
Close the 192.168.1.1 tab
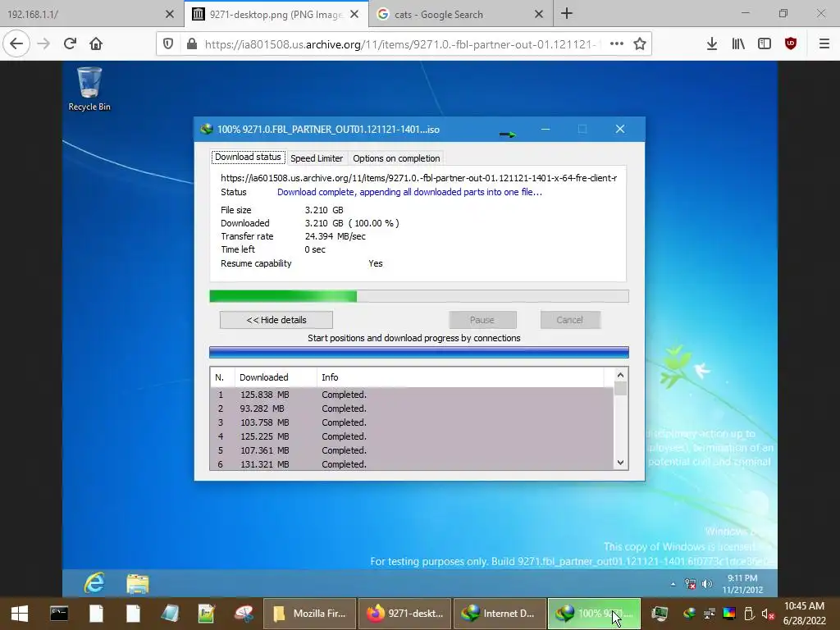[170, 14]
